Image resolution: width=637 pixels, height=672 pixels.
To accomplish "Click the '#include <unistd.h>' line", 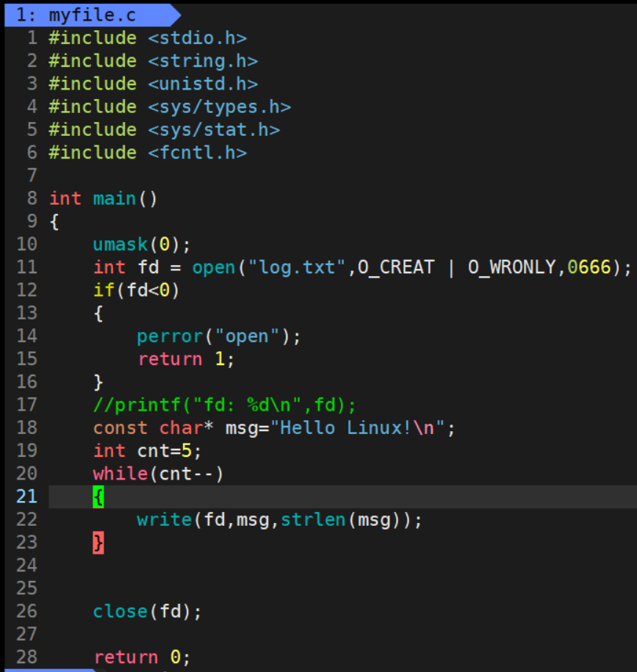I will coord(154,84).
